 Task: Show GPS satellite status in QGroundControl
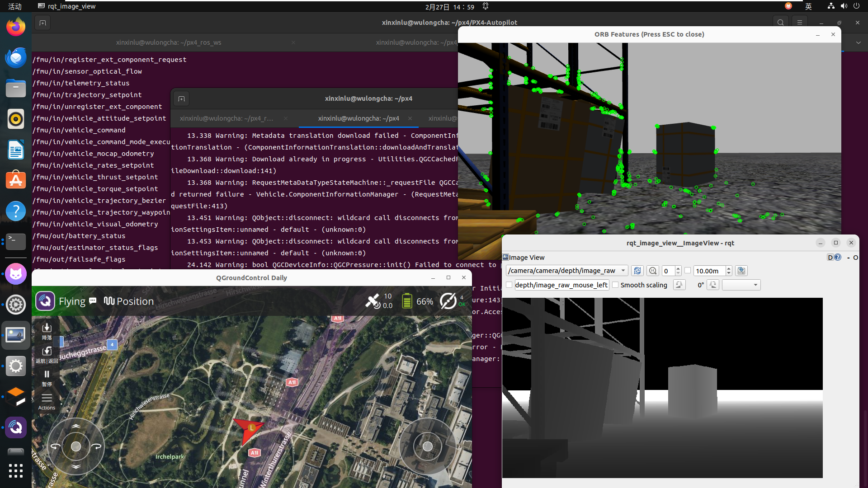tap(379, 301)
